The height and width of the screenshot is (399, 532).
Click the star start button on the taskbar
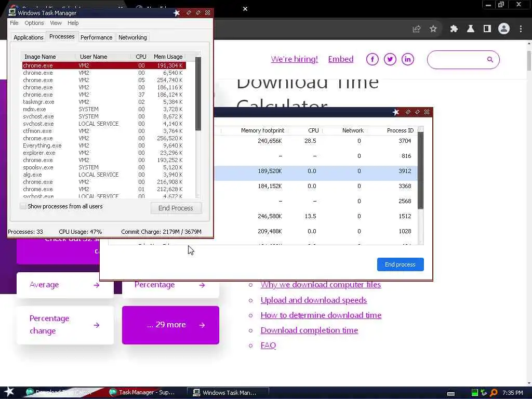point(9,392)
